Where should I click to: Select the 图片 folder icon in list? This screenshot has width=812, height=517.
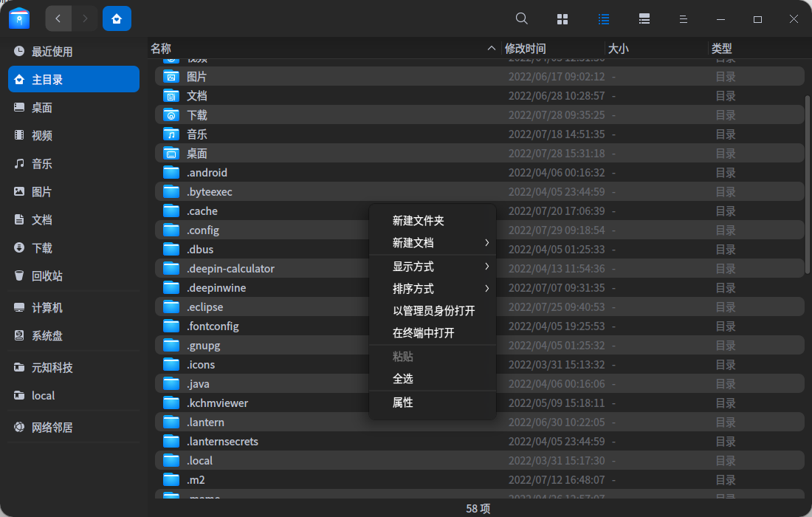(x=171, y=77)
